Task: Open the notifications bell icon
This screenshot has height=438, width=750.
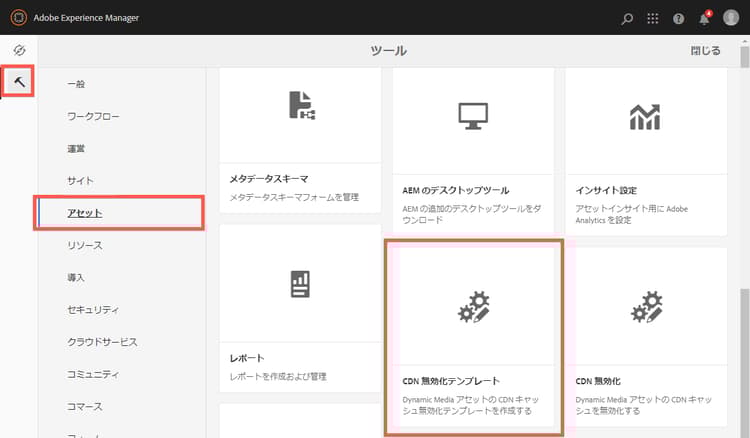Action: (x=705, y=18)
